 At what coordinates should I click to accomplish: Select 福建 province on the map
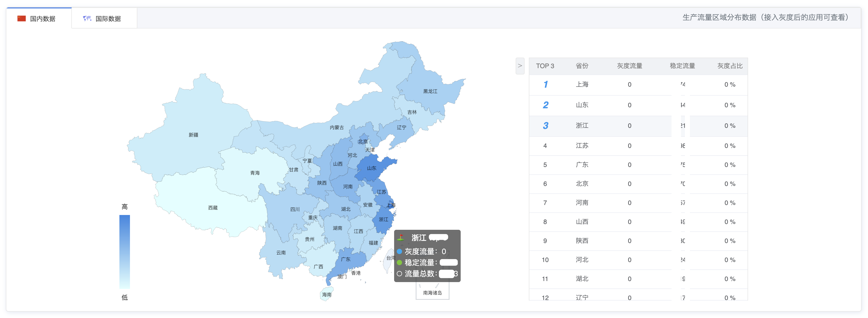(x=373, y=243)
